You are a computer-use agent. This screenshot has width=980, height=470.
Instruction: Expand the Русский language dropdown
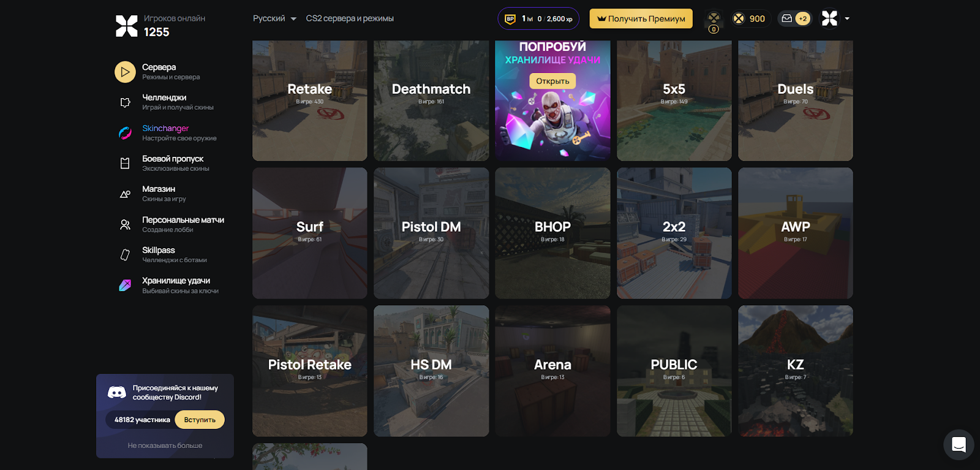[x=274, y=18]
